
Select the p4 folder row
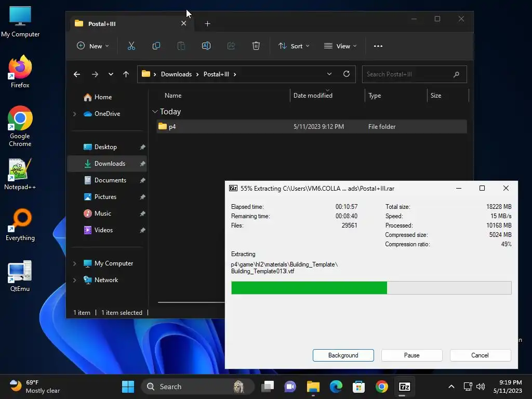[312, 127]
